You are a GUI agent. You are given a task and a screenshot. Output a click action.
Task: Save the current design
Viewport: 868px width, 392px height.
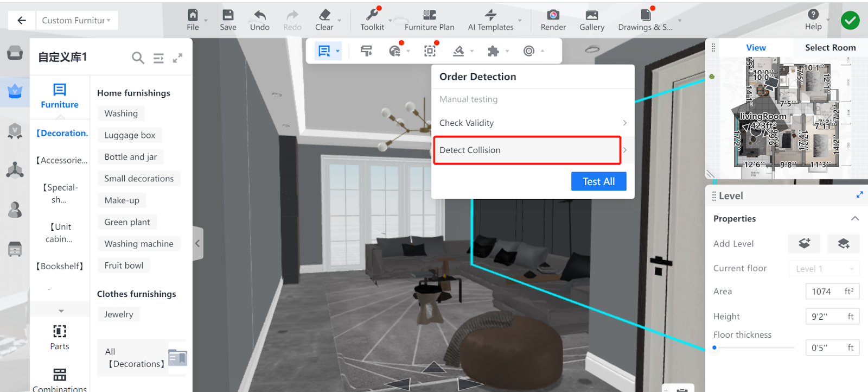228,20
